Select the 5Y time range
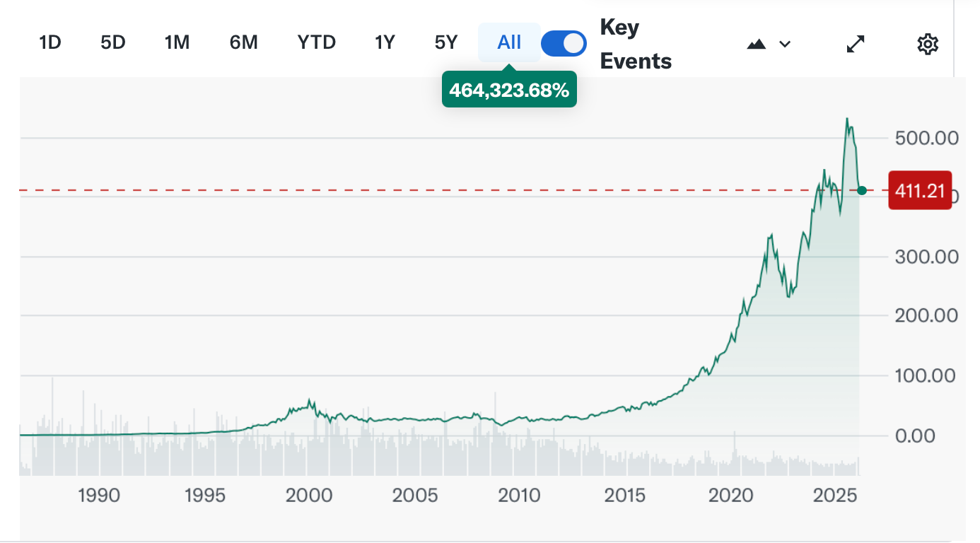This screenshot has width=980, height=543. (x=446, y=43)
